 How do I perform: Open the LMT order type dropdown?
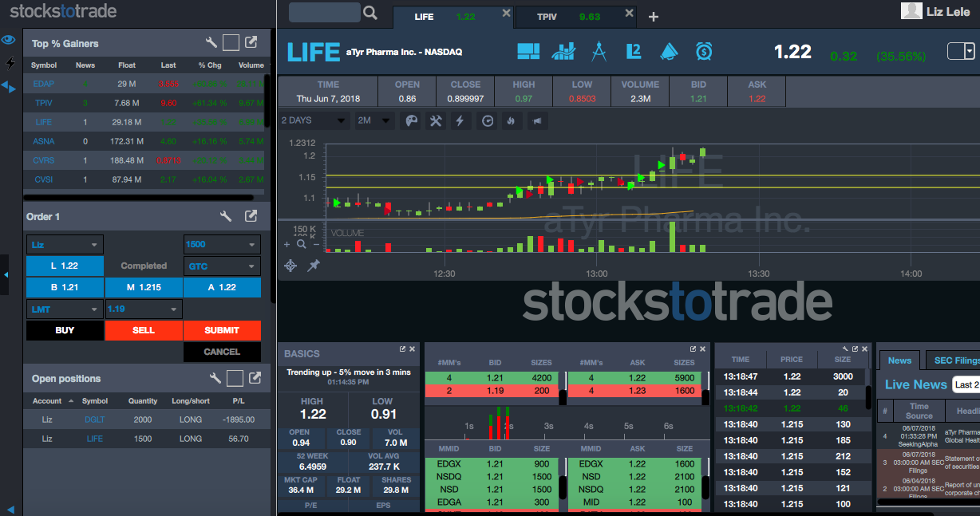[65, 309]
